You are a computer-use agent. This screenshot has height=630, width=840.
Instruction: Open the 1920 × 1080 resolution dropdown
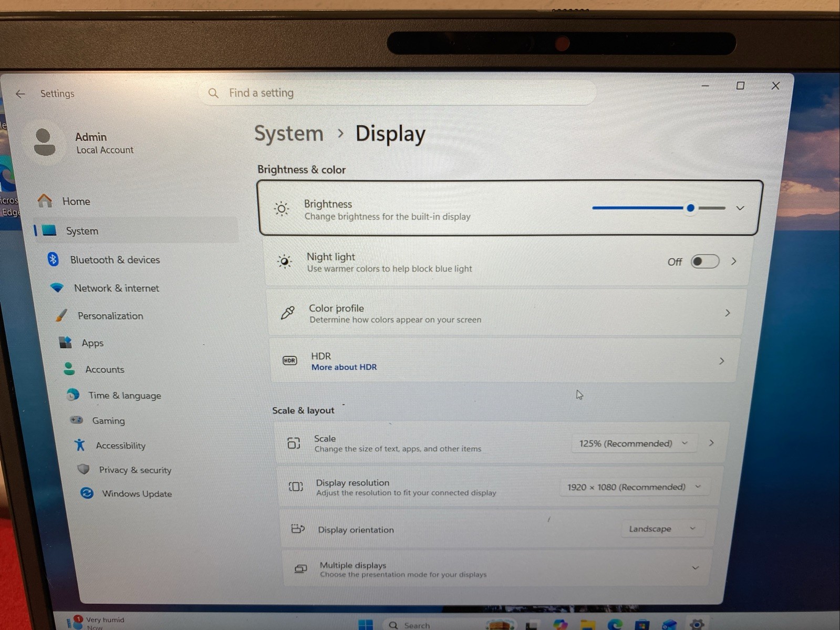coord(634,487)
